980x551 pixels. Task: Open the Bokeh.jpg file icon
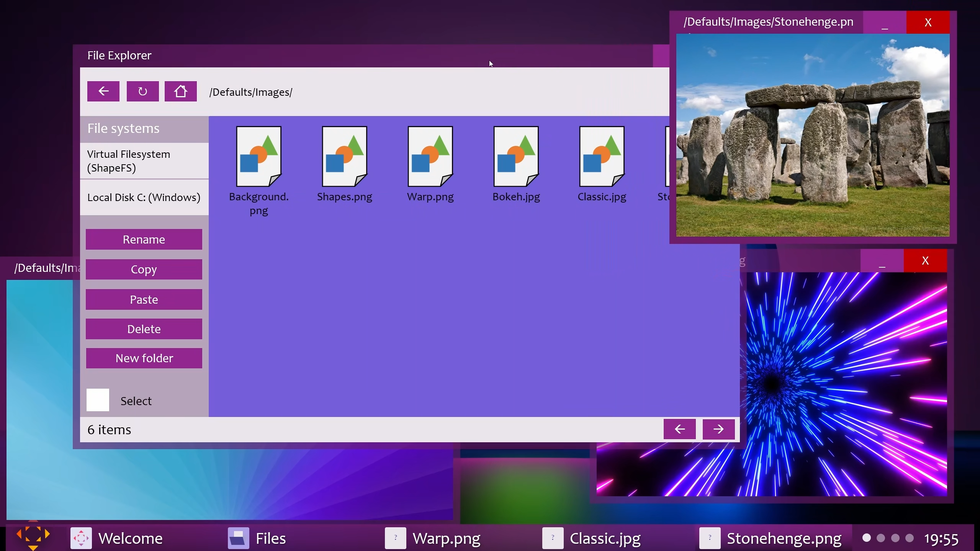tap(516, 157)
